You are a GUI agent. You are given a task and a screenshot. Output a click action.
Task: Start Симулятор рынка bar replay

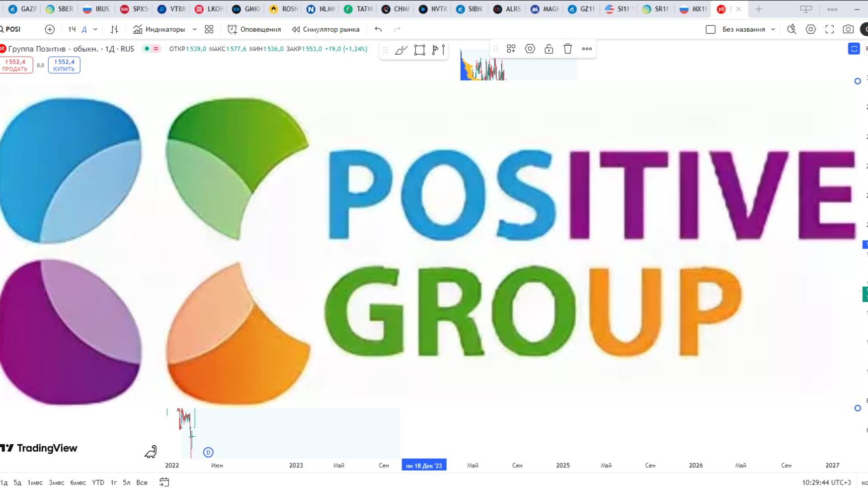coord(325,29)
